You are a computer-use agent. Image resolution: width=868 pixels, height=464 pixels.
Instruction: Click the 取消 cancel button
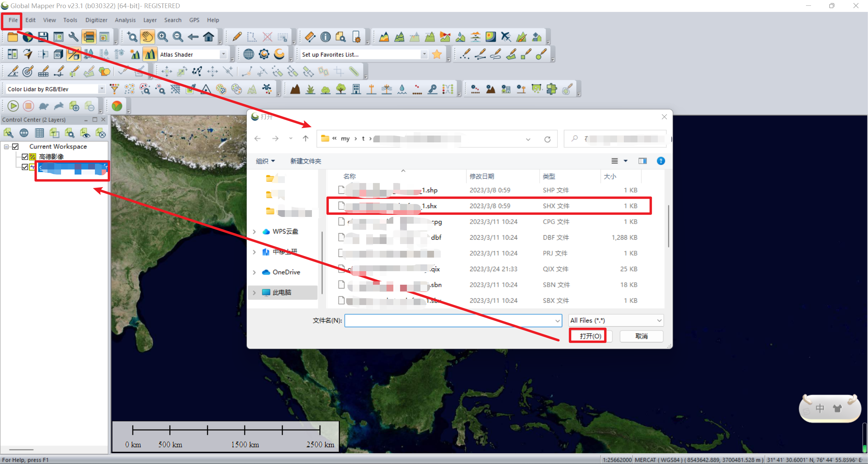click(641, 336)
